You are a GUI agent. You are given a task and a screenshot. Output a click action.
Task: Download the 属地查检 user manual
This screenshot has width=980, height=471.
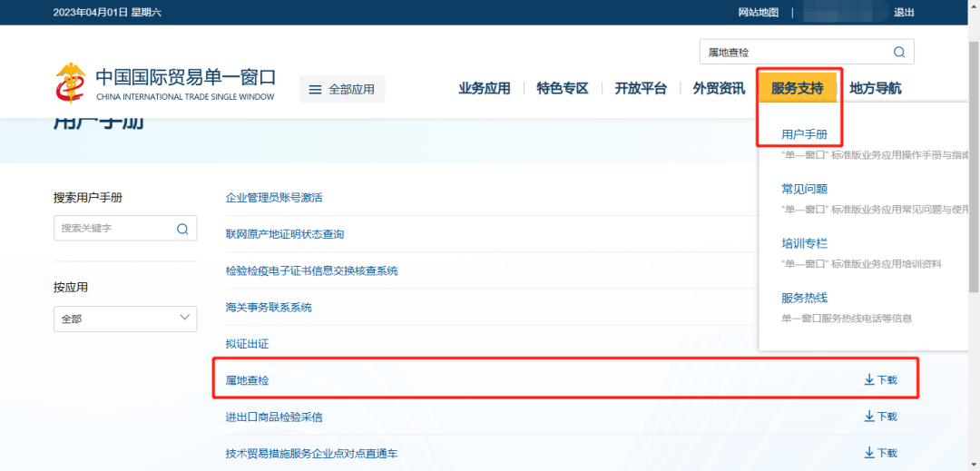point(880,379)
